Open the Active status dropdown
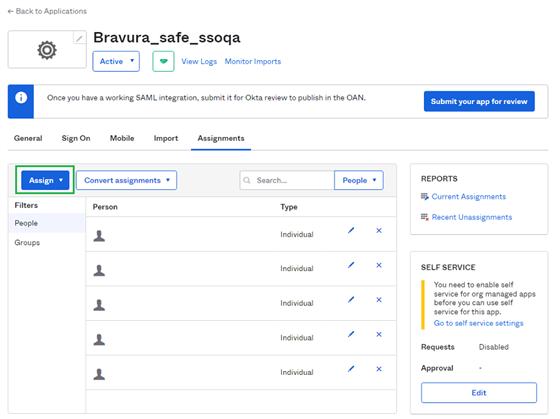 [116, 61]
